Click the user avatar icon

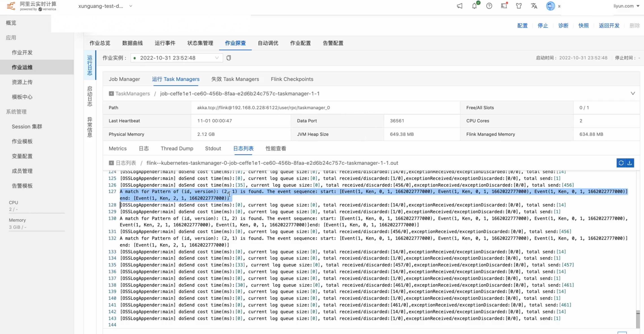[550, 6]
